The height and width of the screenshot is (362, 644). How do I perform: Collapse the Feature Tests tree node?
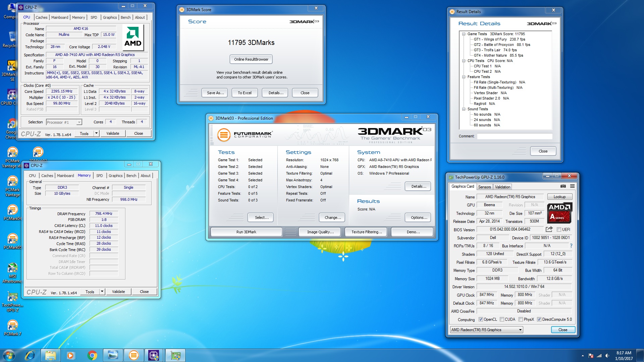(464, 77)
